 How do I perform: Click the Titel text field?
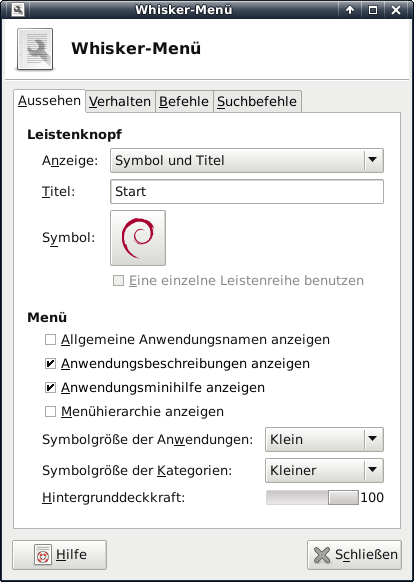click(247, 192)
